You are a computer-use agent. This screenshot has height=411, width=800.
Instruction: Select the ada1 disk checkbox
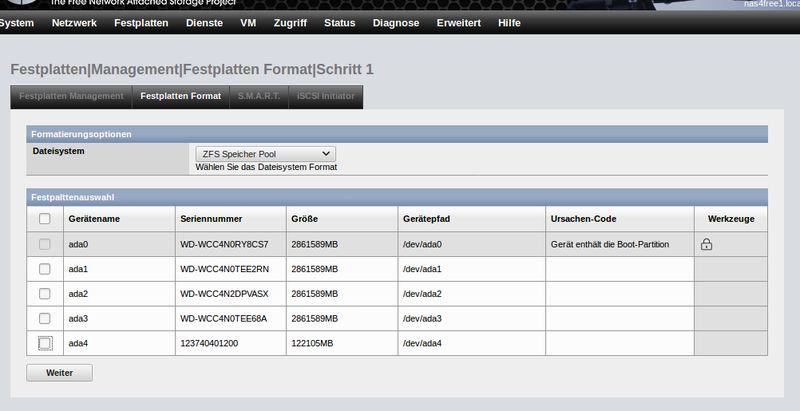pos(44,269)
